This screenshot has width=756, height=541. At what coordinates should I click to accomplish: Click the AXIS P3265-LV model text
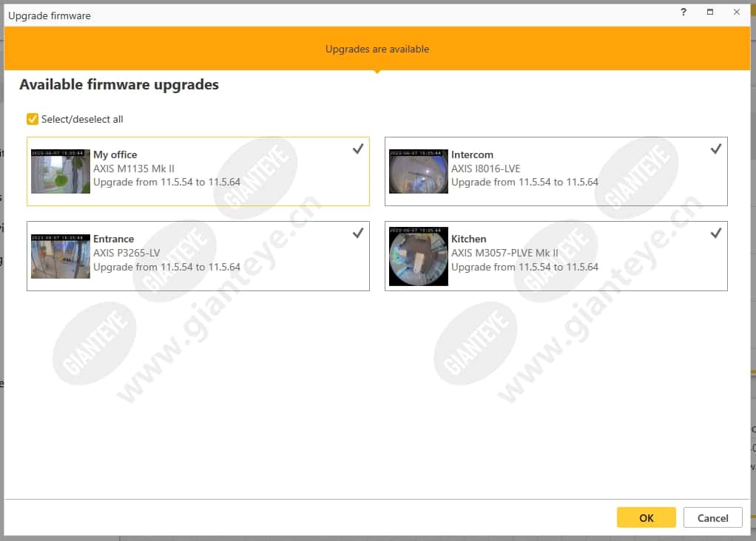(126, 253)
